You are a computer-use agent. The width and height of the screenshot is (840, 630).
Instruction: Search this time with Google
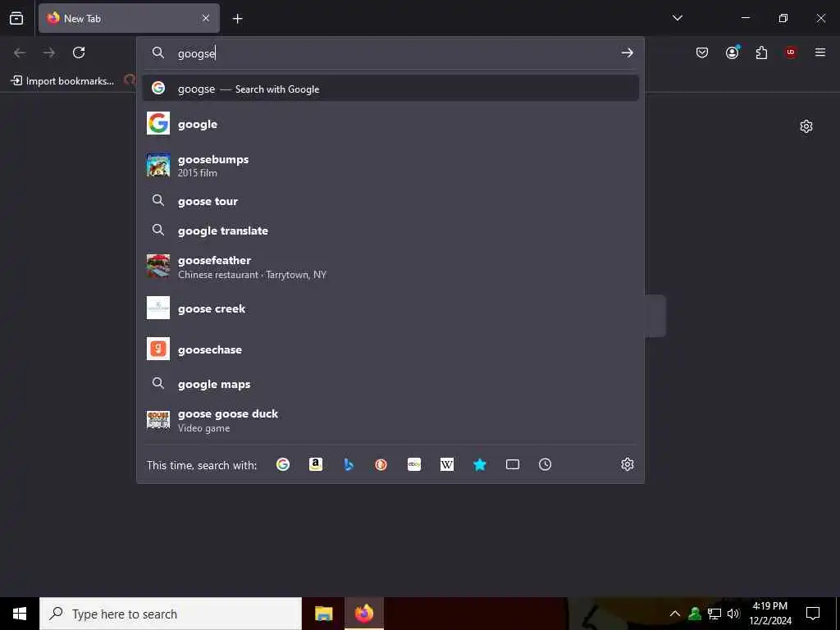[x=283, y=464]
